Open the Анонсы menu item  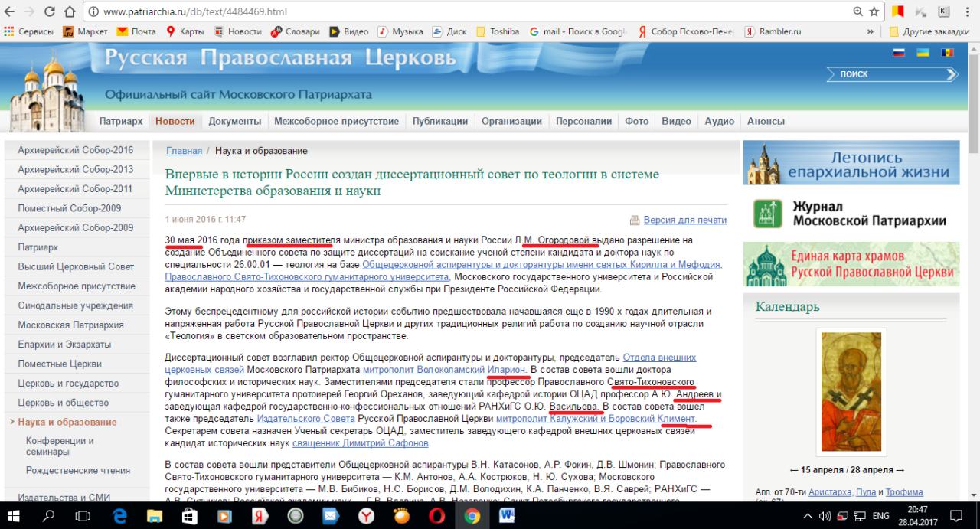[x=766, y=121]
